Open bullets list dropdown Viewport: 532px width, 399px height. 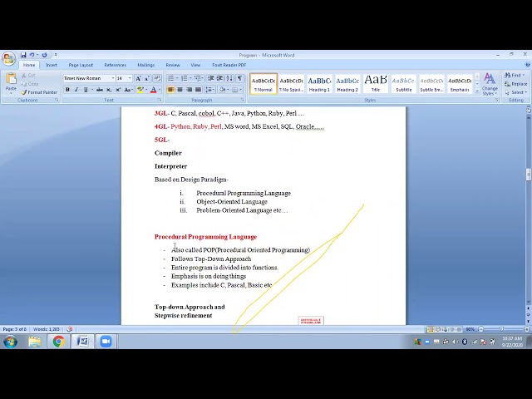(177, 79)
